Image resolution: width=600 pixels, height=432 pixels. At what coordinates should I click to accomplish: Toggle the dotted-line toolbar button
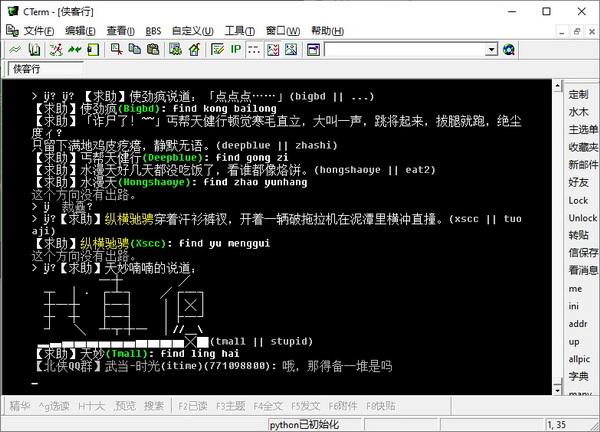(x=254, y=49)
